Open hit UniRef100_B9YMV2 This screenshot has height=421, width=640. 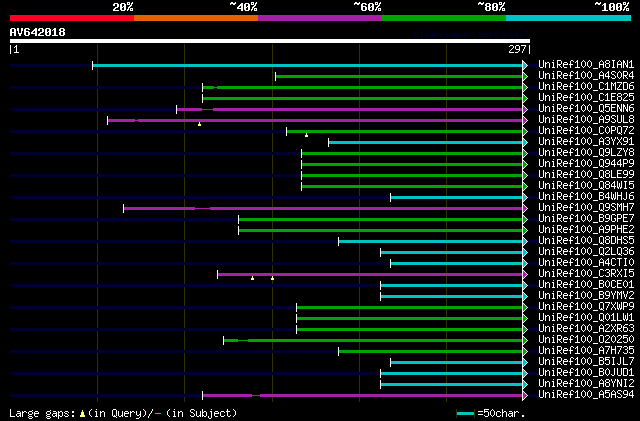pos(586,296)
